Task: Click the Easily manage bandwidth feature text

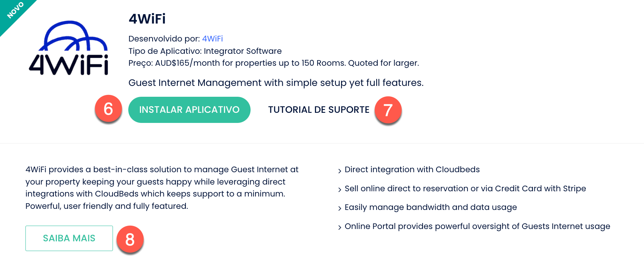Action: pos(430,207)
